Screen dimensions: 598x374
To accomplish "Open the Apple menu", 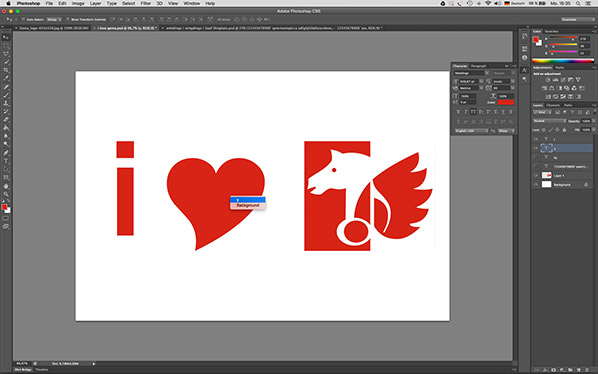I will tap(8, 3).
